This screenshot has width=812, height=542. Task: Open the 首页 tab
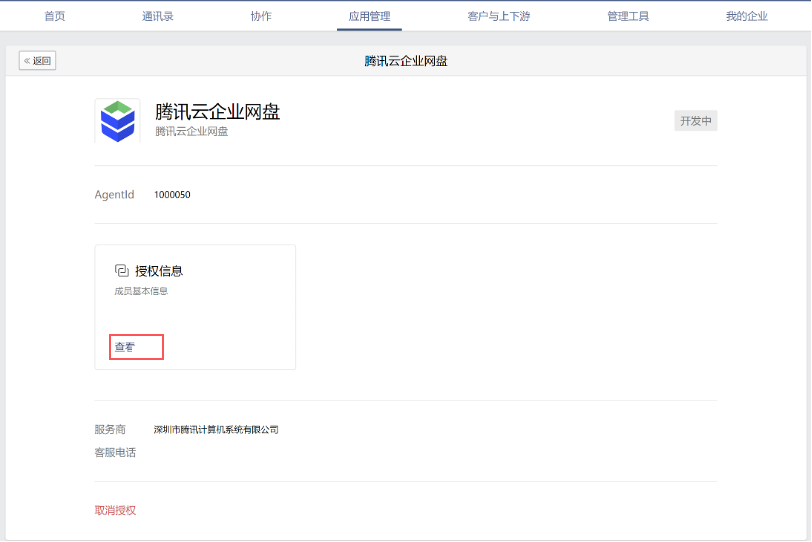coord(55,16)
